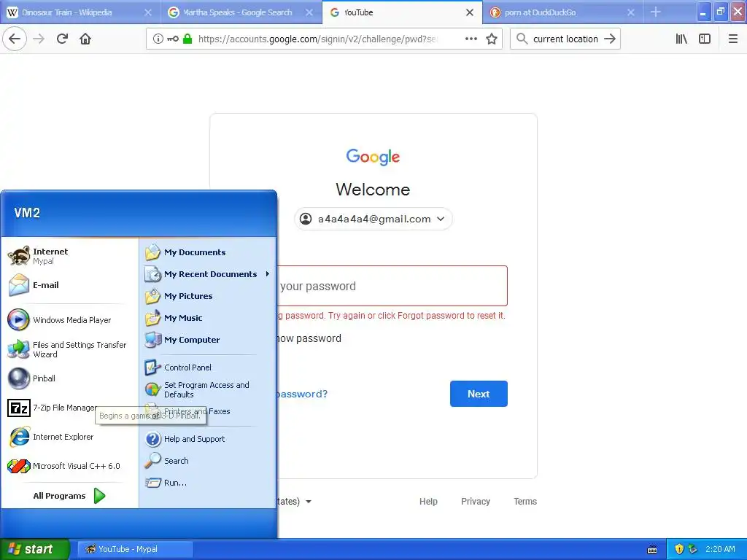Open page actions three-dot menu
This screenshot has height=560, width=747.
(x=471, y=39)
